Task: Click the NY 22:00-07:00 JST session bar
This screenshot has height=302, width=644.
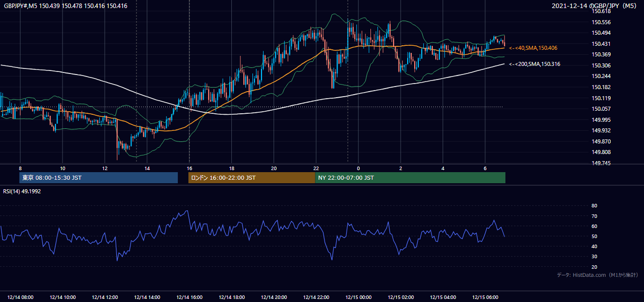Action: [410, 178]
